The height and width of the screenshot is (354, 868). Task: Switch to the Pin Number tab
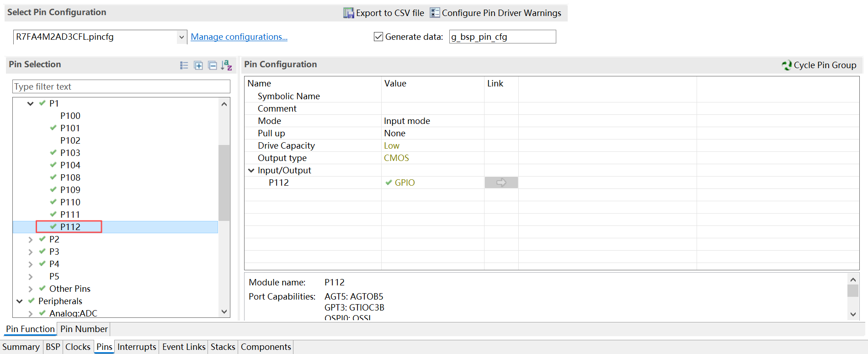pyautogui.click(x=84, y=329)
